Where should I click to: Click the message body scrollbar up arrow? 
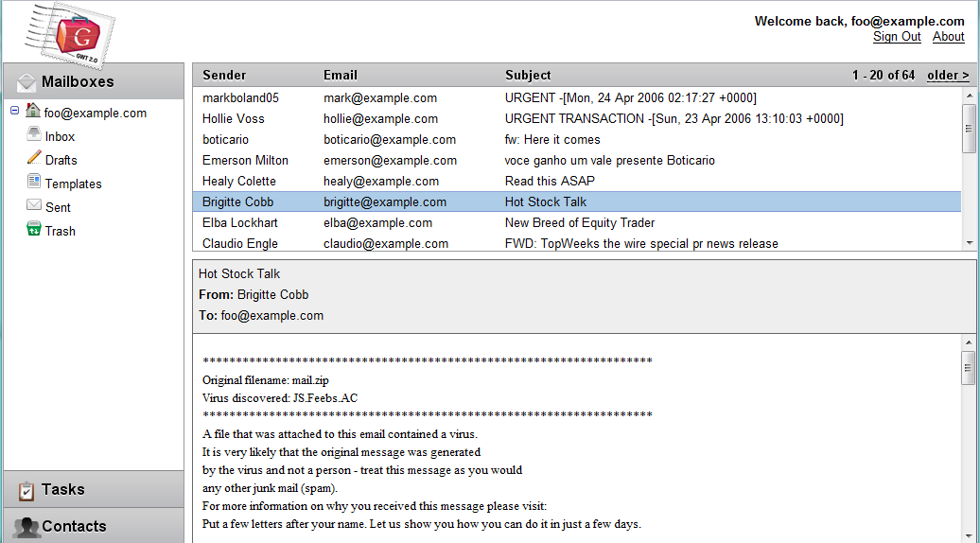tap(968, 342)
